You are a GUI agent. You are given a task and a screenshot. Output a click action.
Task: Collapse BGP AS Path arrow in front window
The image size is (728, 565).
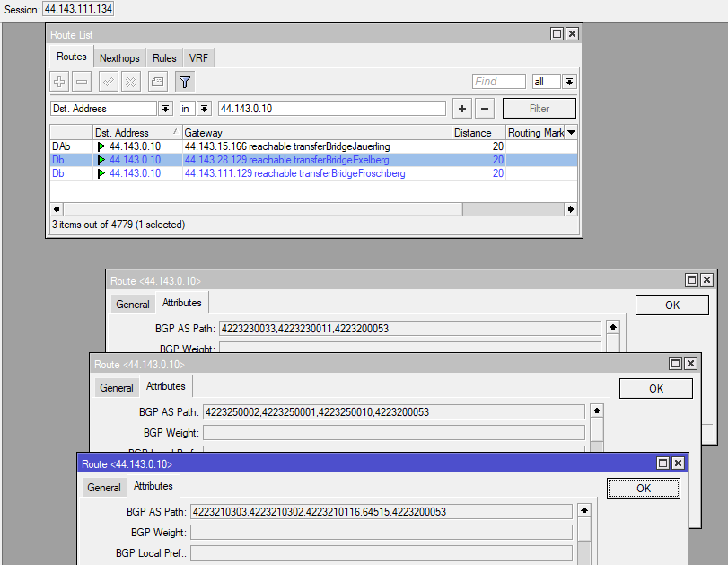click(584, 510)
